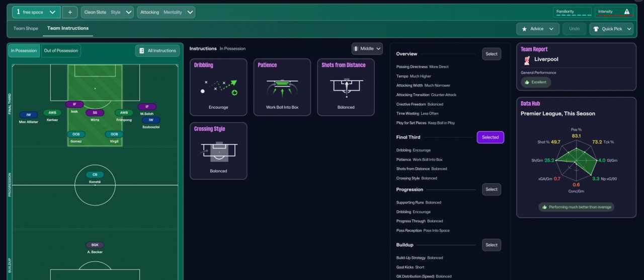This screenshot has height=280, width=644.
Task: Click the Familiarity progress bar
Action: point(573,16)
